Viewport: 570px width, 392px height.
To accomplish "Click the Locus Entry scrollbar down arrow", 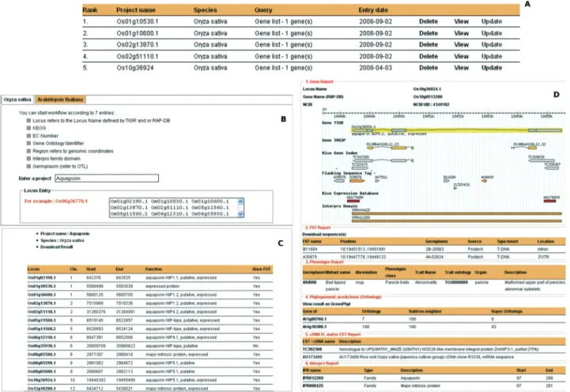I will pyautogui.click(x=240, y=214).
